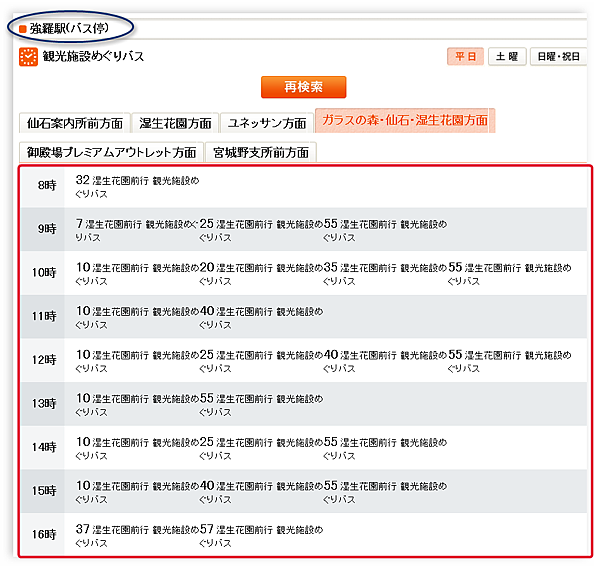Open the 湿生花園方面 tab

tap(175, 123)
